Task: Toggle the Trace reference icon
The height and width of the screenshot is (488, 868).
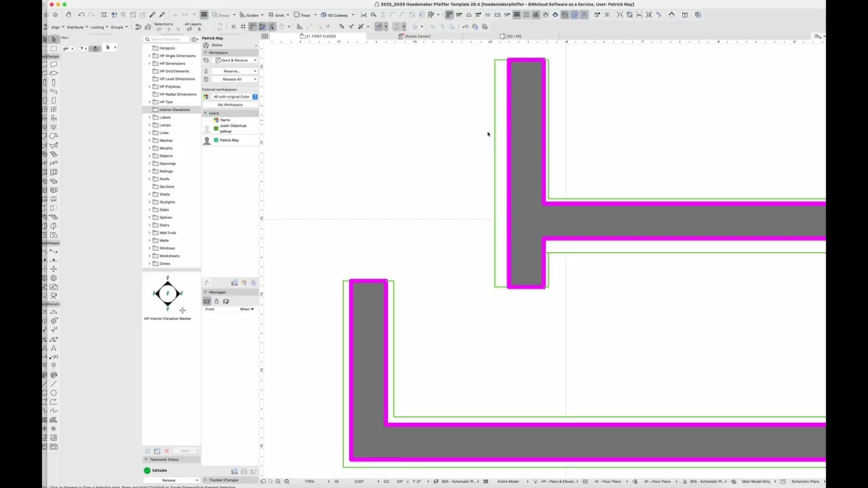Action: (x=297, y=14)
